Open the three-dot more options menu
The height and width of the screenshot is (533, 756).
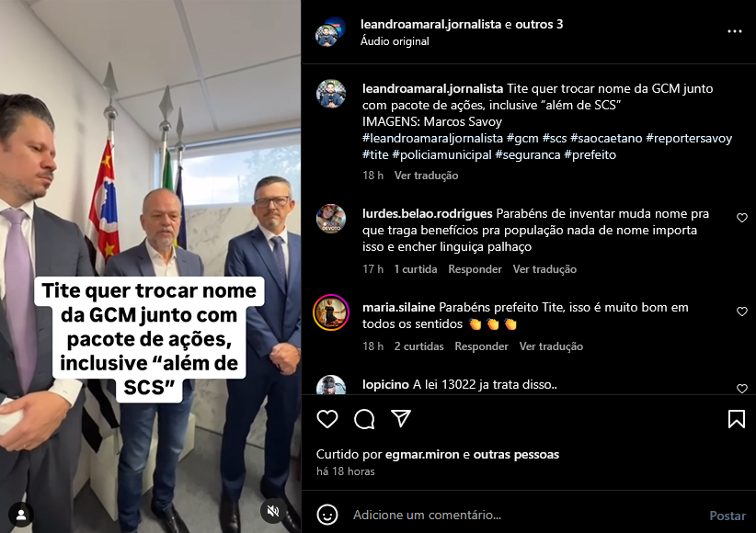point(734,31)
